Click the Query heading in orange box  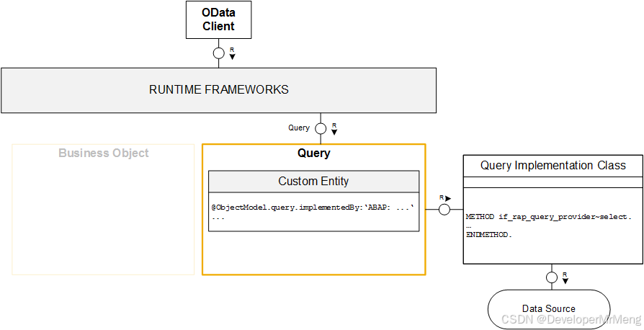click(x=314, y=153)
